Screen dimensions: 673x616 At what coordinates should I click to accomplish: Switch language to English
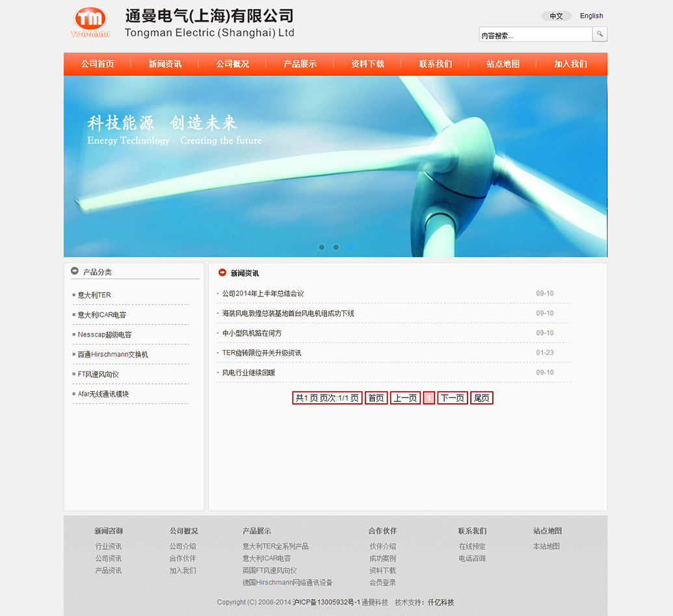[x=591, y=16]
